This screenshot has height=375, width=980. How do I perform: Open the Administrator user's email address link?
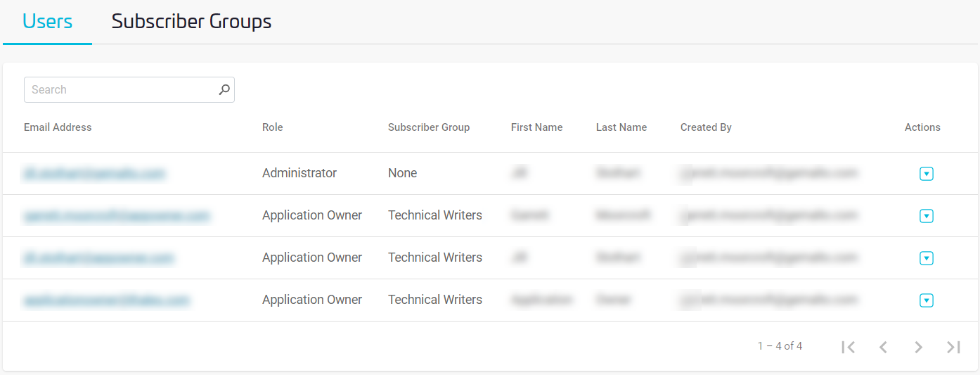tap(95, 173)
